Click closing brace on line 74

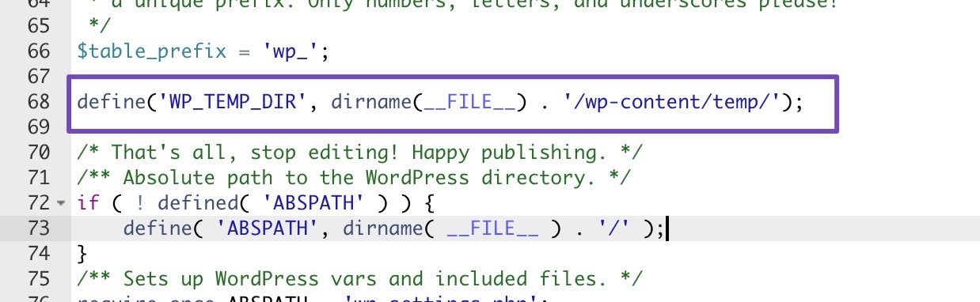click(82, 254)
